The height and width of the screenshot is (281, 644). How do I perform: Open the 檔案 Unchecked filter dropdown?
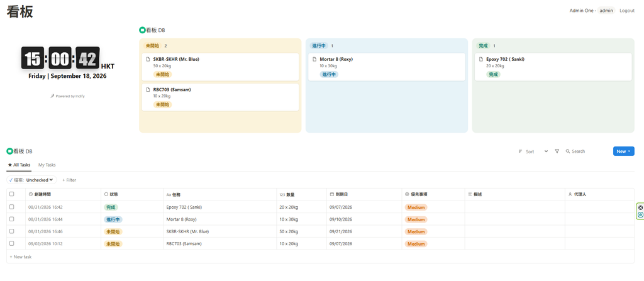coord(31,180)
